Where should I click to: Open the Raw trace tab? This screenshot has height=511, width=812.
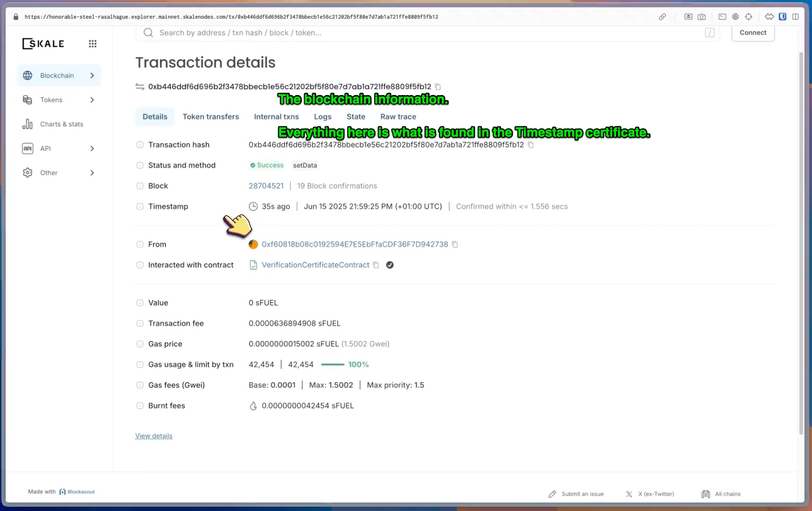398,117
